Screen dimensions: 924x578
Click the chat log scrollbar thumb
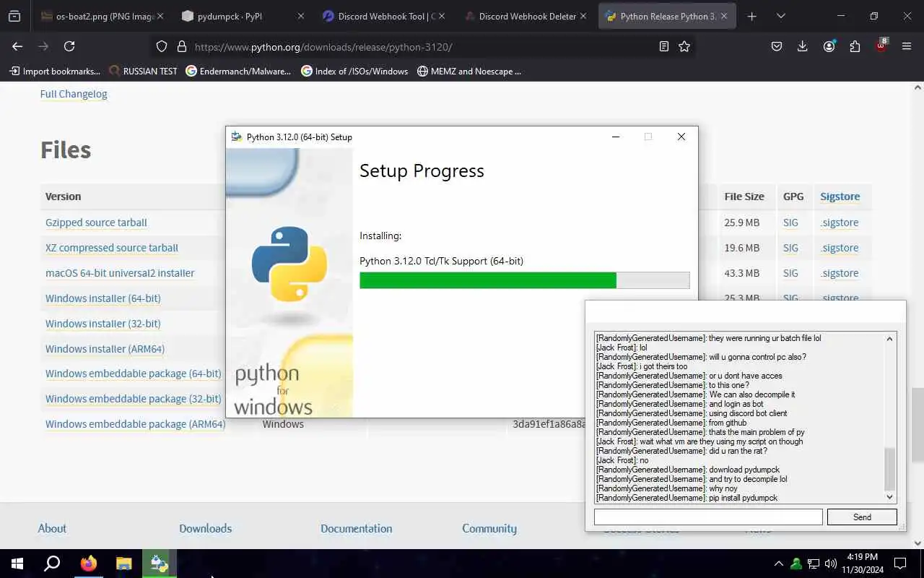click(x=889, y=469)
